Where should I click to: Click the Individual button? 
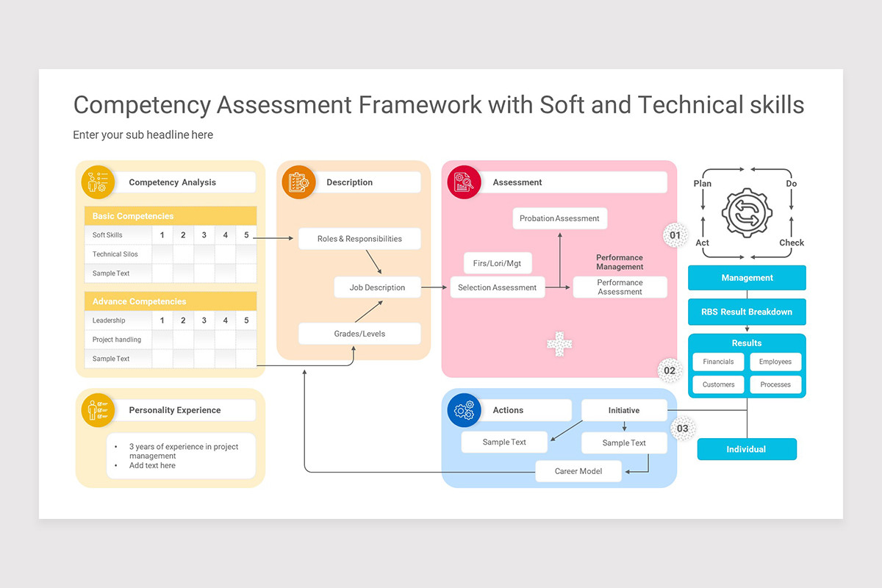tap(747, 449)
